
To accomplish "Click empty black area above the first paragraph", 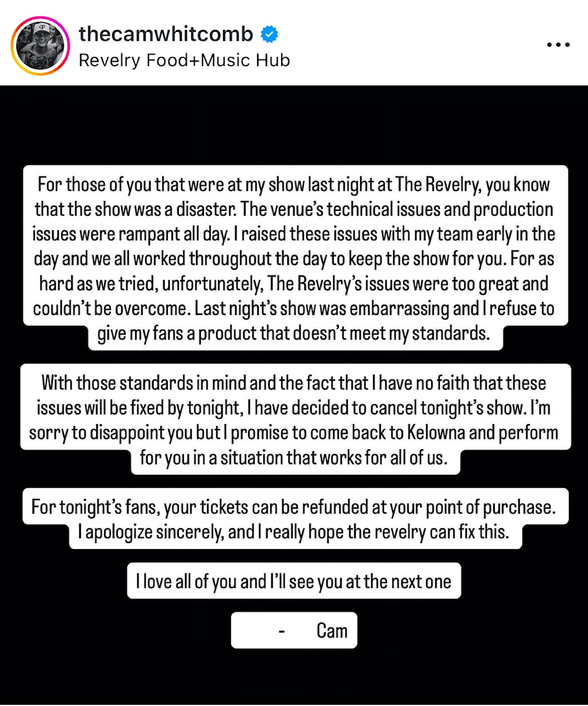I will click(x=294, y=126).
